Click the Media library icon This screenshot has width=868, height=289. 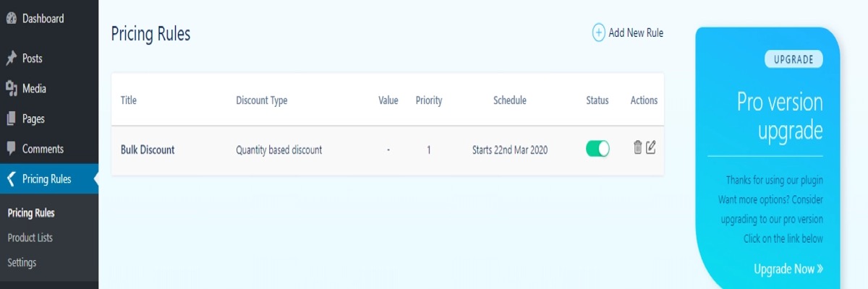click(x=11, y=89)
